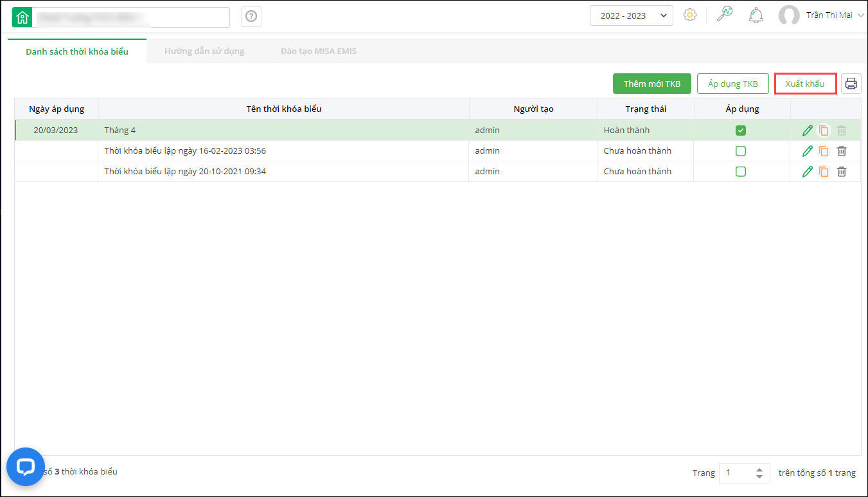Edit the timetable created 16-02-2023 03:56
This screenshot has height=497, width=868.
tap(808, 151)
